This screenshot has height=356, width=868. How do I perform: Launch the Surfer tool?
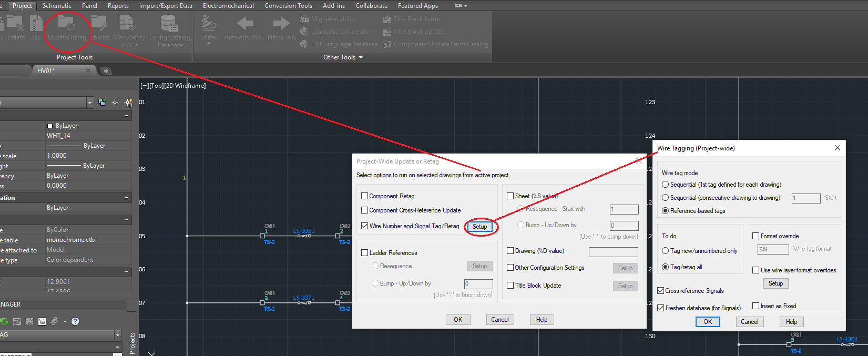209,27
